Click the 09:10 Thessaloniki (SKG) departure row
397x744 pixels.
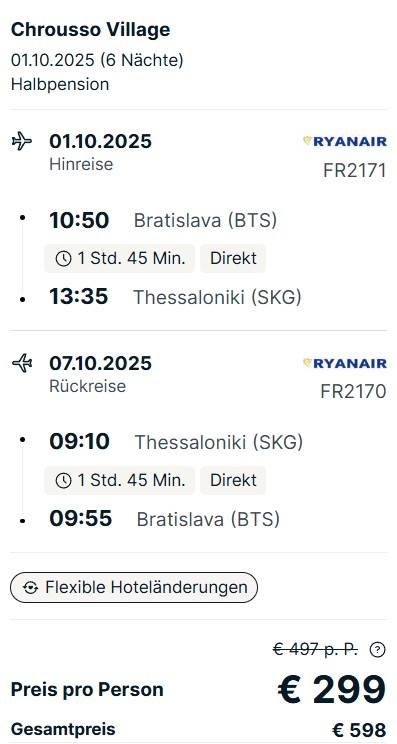[176, 442]
